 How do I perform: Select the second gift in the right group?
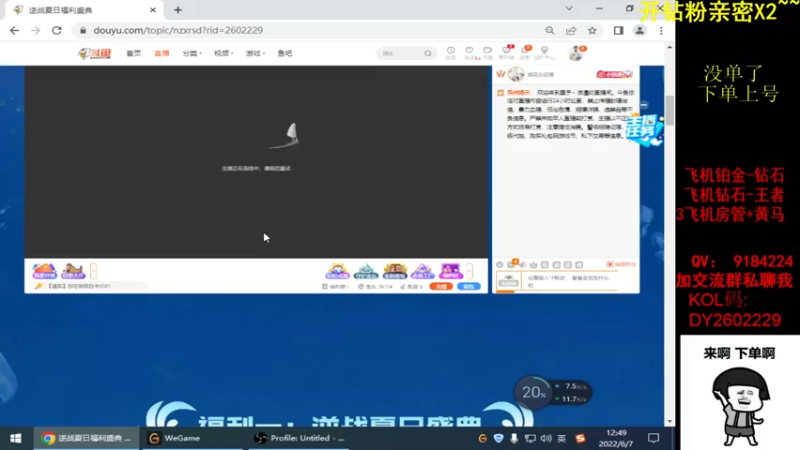pyautogui.click(x=366, y=270)
